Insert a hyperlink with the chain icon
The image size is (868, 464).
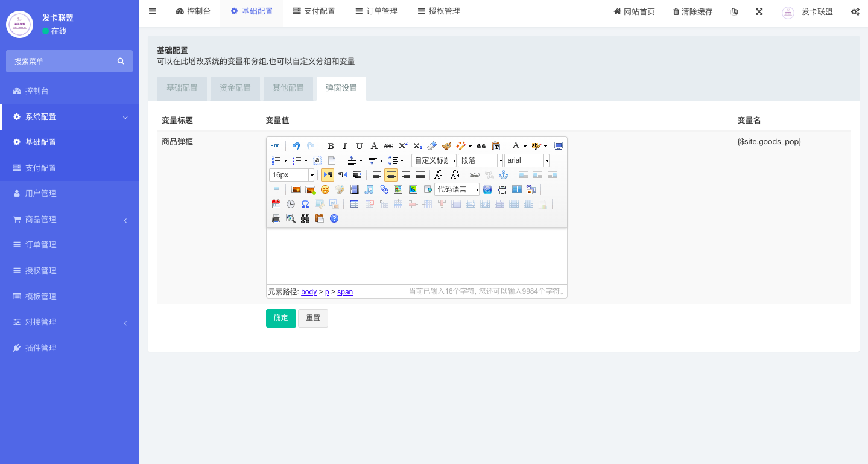[475, 175]
